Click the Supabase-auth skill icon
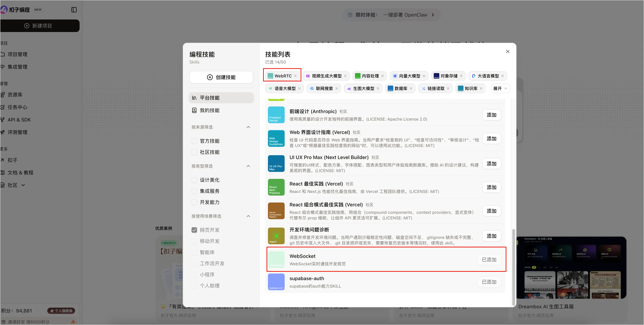Screen dimensions: 644x325 [276, 282]
